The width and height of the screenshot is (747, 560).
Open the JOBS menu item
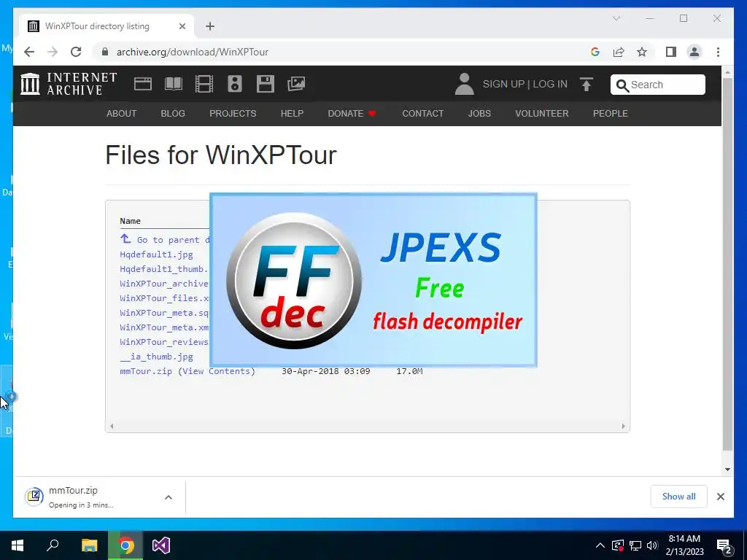pyautogui.click(x=479, y=113)
